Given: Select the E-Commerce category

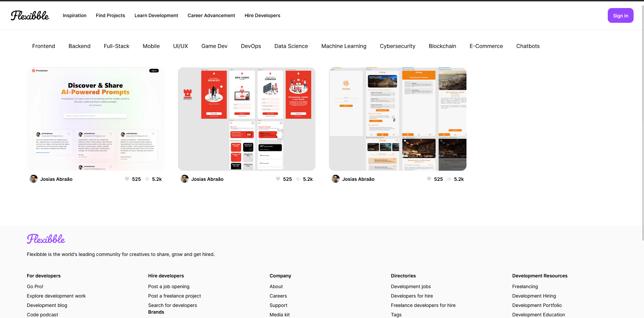Looking at the screenshot, I should [x=486, y=46].
